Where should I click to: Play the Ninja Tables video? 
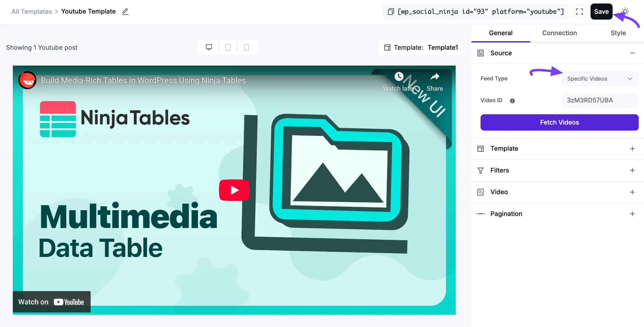[x=234, y=190]
